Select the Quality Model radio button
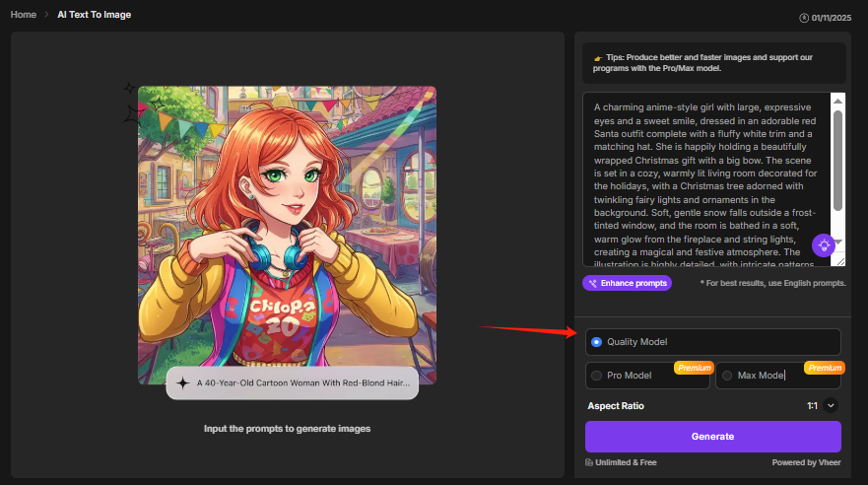 coord(596,342)
